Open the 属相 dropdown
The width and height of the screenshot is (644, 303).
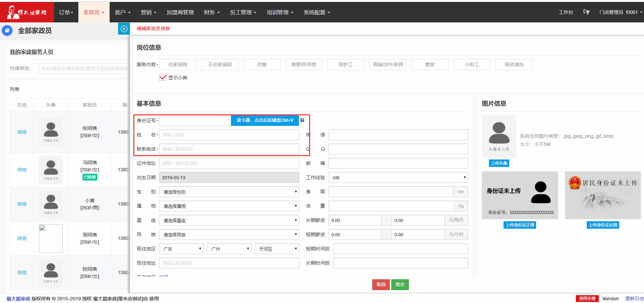[229, 206]
